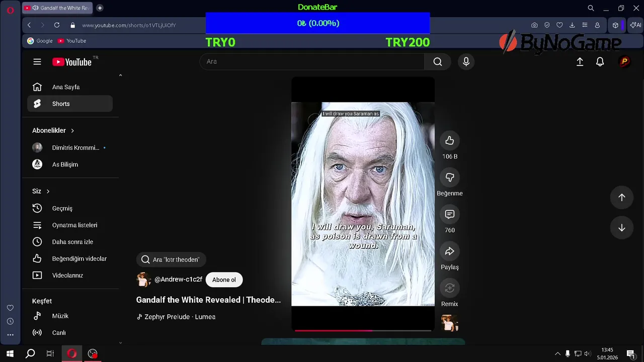Open Beğendiğim videolar
The height and width of the screenshot is (362, 644).
click(x=70, y=258)
